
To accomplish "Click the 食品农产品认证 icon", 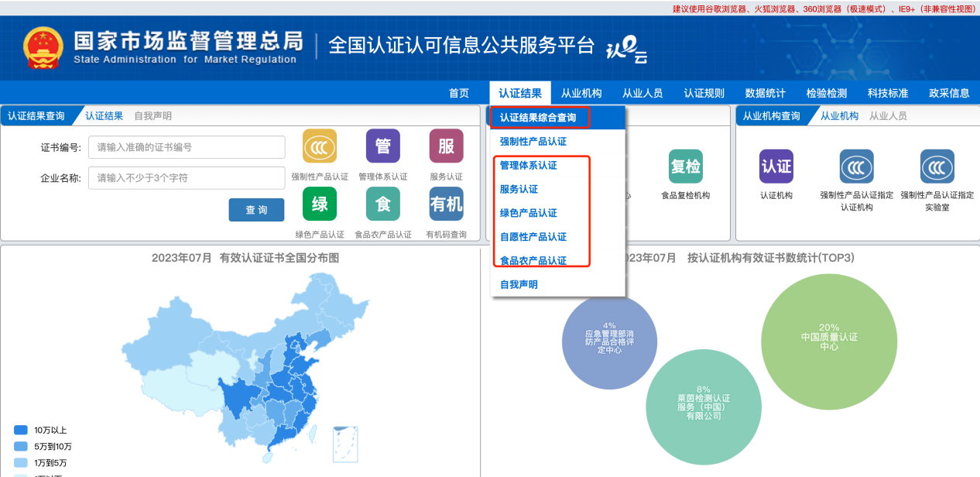I will pyautogui.click(x=382, y=204).
